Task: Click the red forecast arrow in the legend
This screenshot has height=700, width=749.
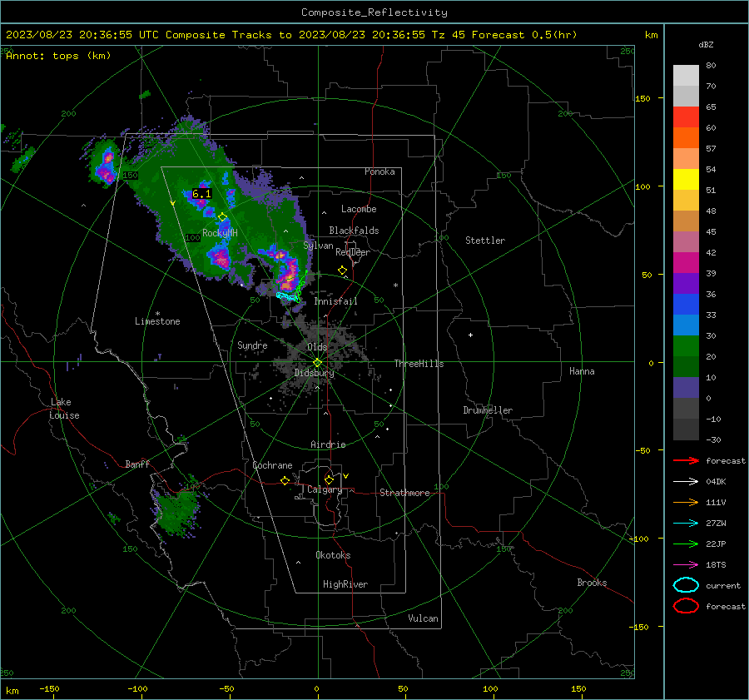Action: [686, 460]
